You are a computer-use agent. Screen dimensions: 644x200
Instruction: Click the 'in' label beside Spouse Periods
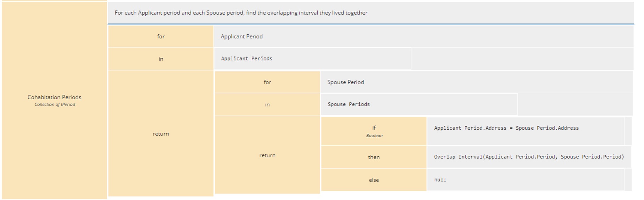(267, 105)
